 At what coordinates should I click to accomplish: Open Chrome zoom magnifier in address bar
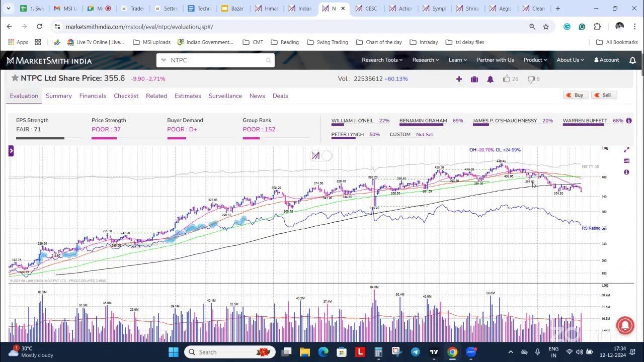click(532, 26)
